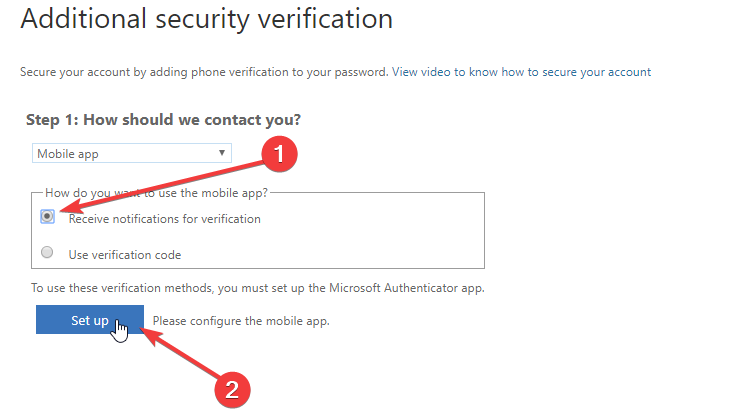This screenshot has width=743, height=414.
Task: Click the dropdown arrow beside Mobile app
Action: tap(221, 153)
